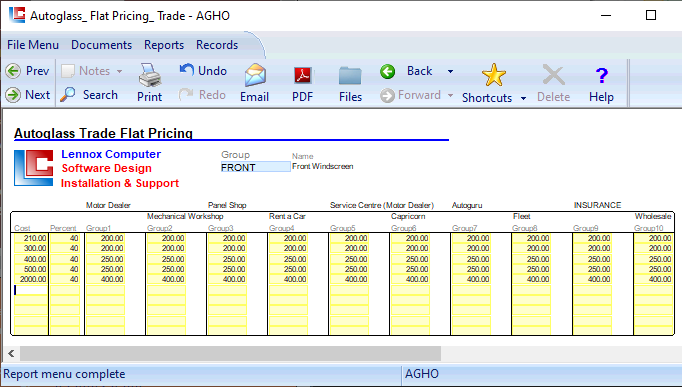
Task: Click the Email envelope icon
Action: point(255,75)
